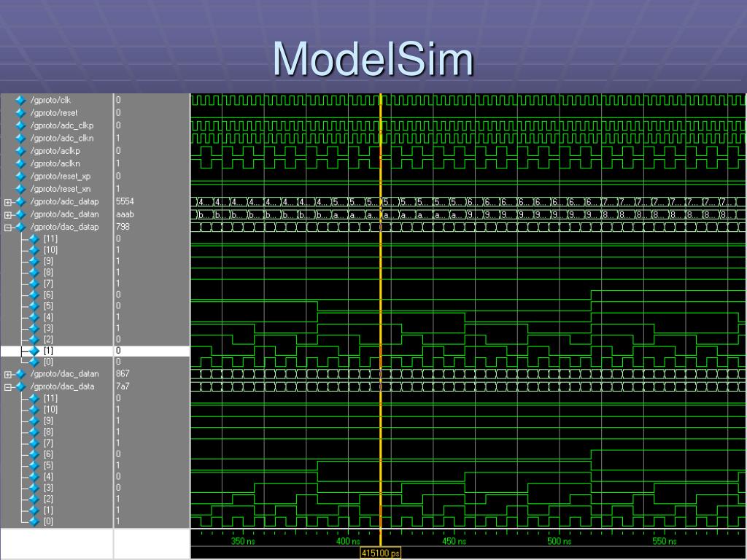Choose the [1] label under dac_data
The height and width of the screenshot is (560, 747).
pyautogui.click(x=48, y=510)
